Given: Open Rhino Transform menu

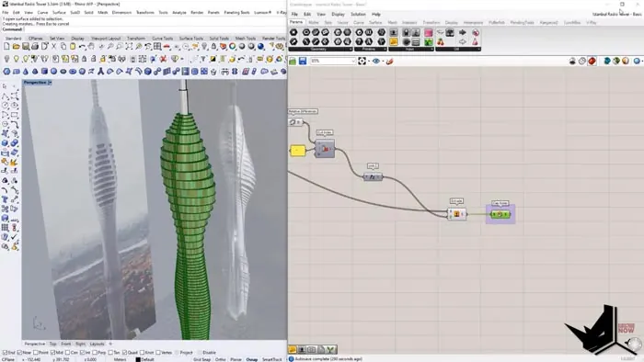Looking at the screenshot, I should [x=145, y=12].
